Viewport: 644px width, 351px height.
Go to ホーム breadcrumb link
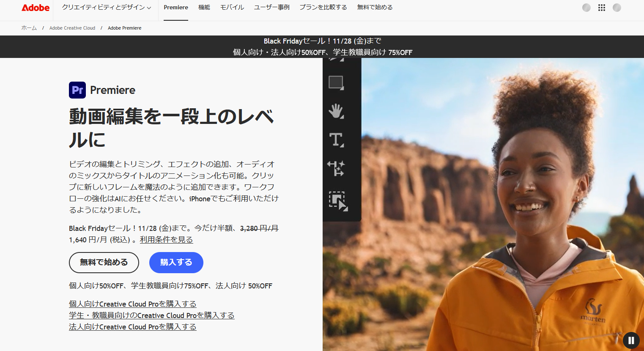(29, 28)
